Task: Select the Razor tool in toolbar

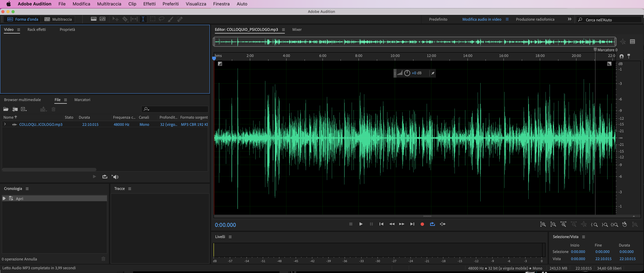Action: [x=125, y=19]
